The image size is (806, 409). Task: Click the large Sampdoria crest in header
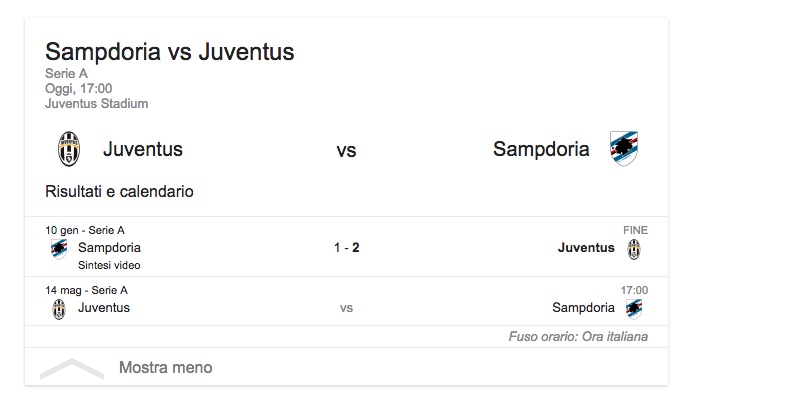[x=624, y=150]
